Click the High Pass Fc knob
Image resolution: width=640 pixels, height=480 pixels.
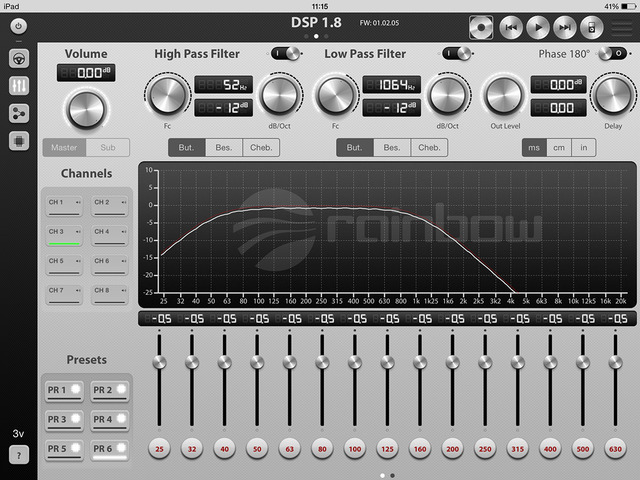168,95
